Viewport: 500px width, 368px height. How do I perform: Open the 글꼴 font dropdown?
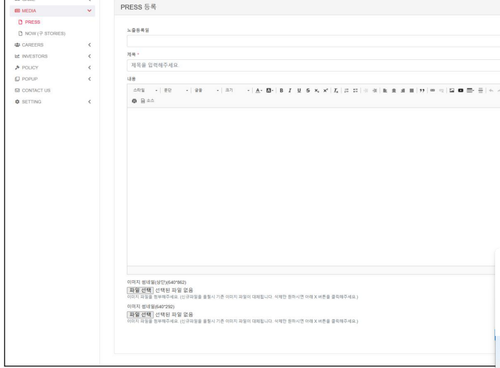[207, 90]
